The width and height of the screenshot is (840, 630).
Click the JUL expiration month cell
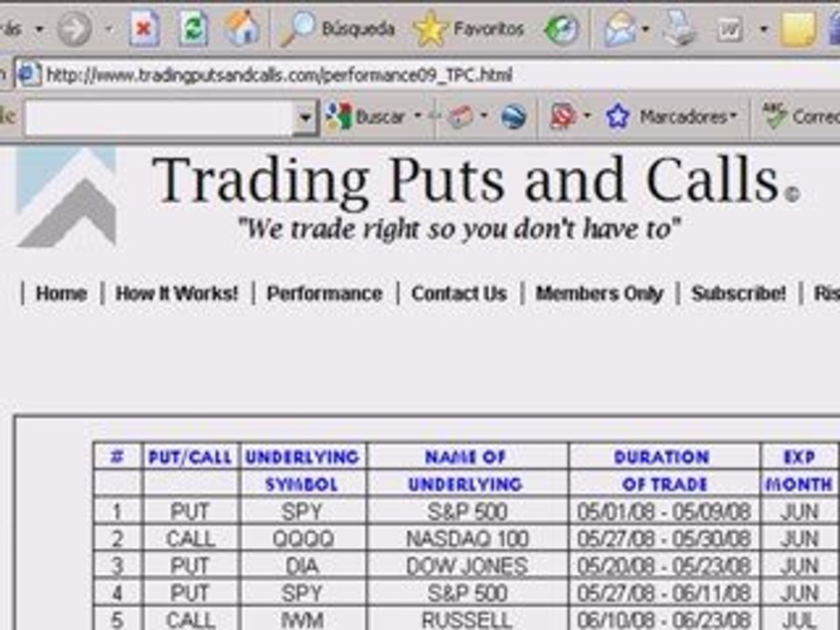pyautogui.click(x=799, y=619)
